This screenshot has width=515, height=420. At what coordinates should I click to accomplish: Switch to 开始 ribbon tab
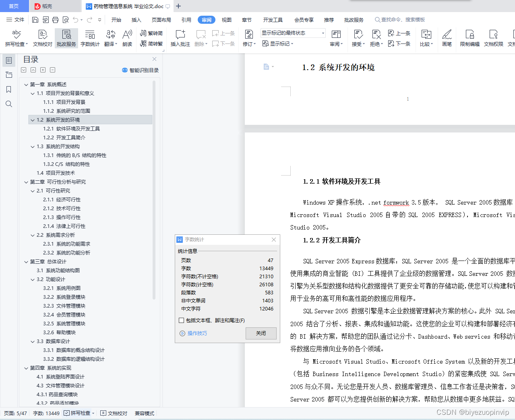pyautogui.click(x=116, y=20)
